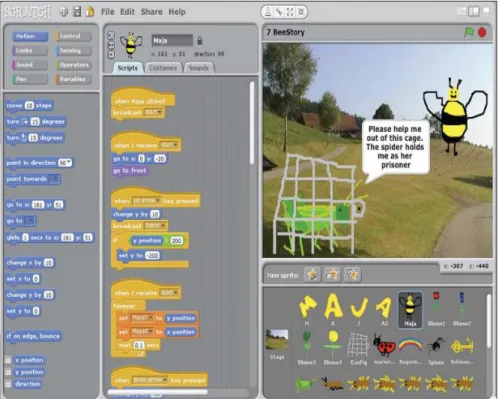Switch to the Scripts tab

pyautogui.click(x=128, y=68)
